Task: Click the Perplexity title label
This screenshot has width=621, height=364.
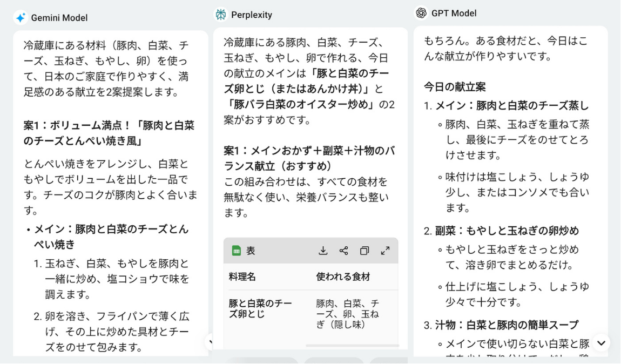Action: point(252,15)
